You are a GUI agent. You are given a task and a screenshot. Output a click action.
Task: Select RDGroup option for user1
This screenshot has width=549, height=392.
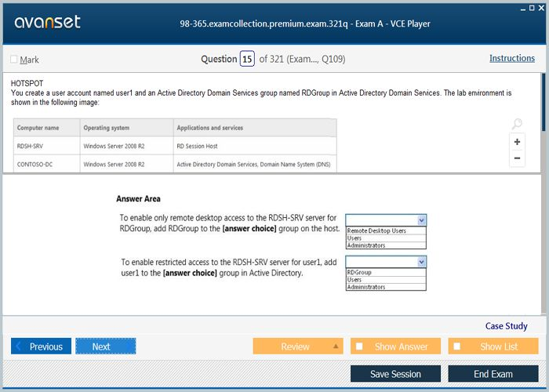pyautogui.click(x=386, y=272)
